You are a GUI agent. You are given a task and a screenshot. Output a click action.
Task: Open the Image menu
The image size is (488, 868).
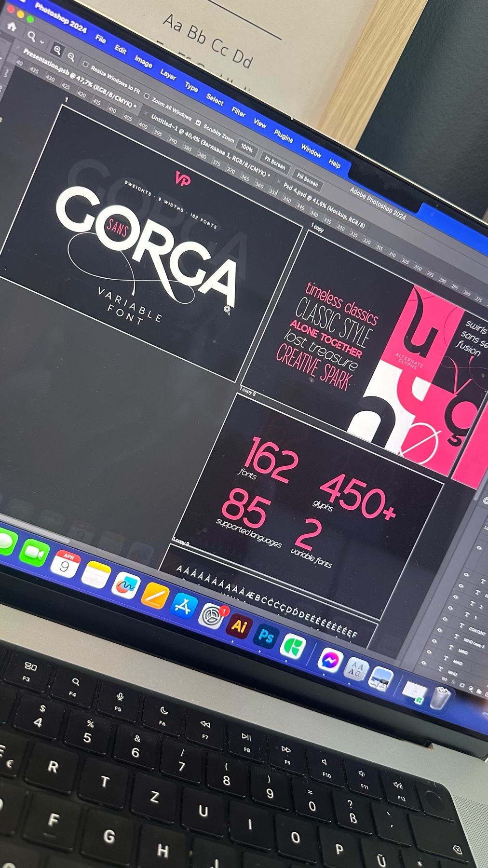[143, 61]
